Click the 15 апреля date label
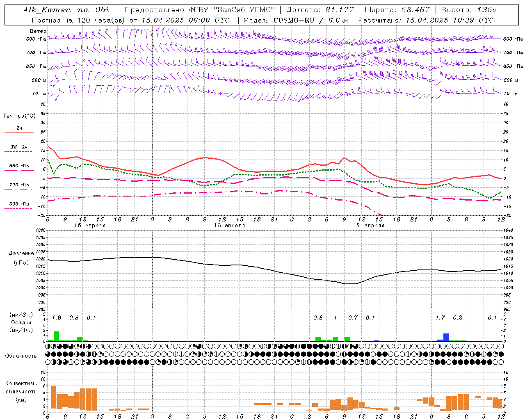 (x=90, y=226)
